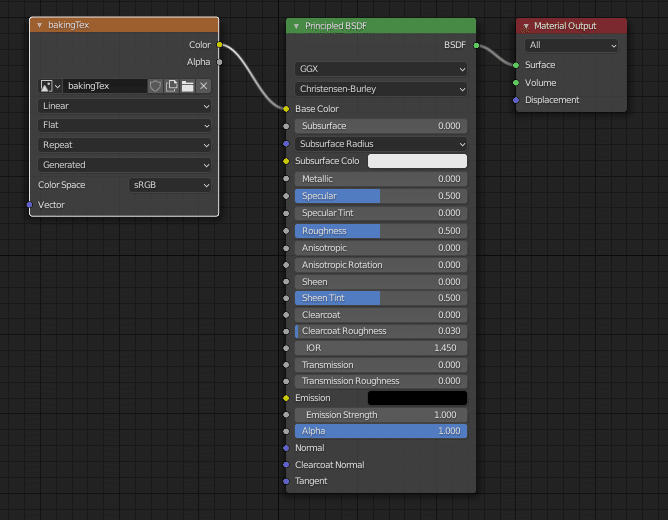Click the Sheen Tint slider

381,298
